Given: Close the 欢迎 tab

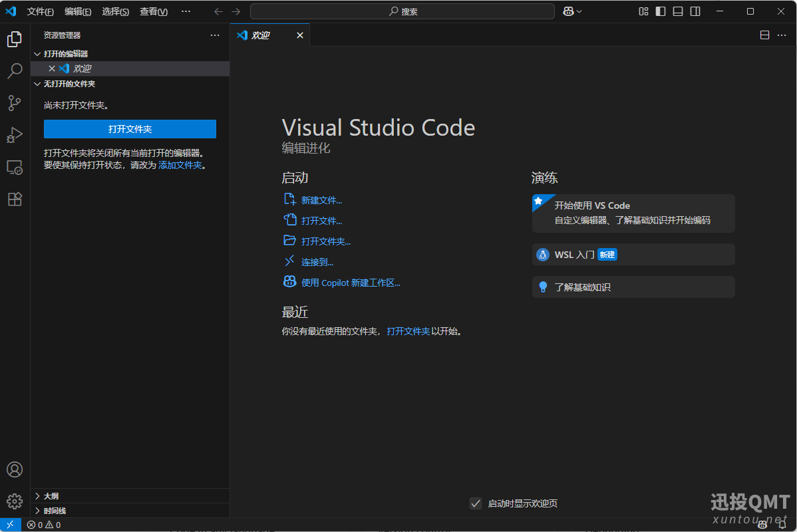Looking at the screenshot, I should (x=300, y=35).
